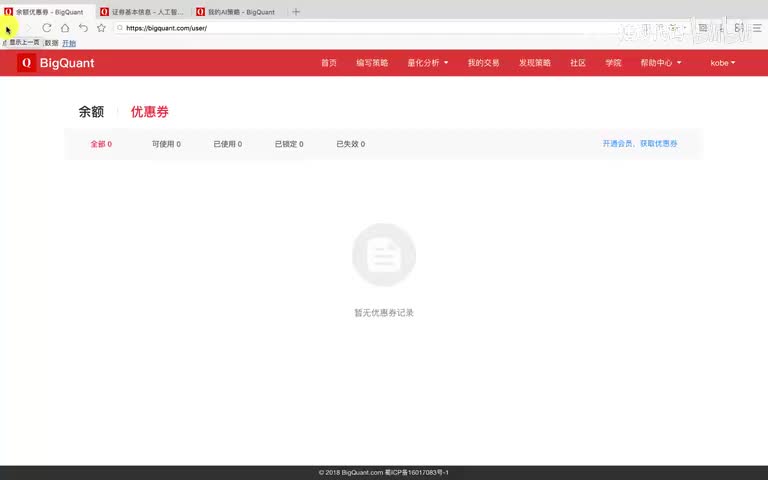768x480 pixels.
Task: Open 学院 navigation item
Action: point(613,63)
